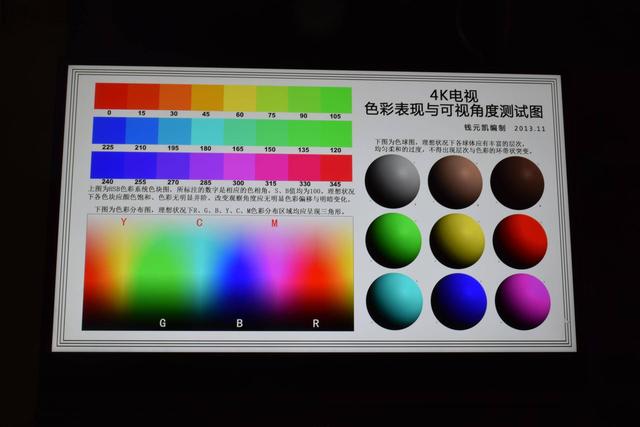Click the amber block labeled 45
Viewport: 640px width, 427px height.
tap(208, 98)
